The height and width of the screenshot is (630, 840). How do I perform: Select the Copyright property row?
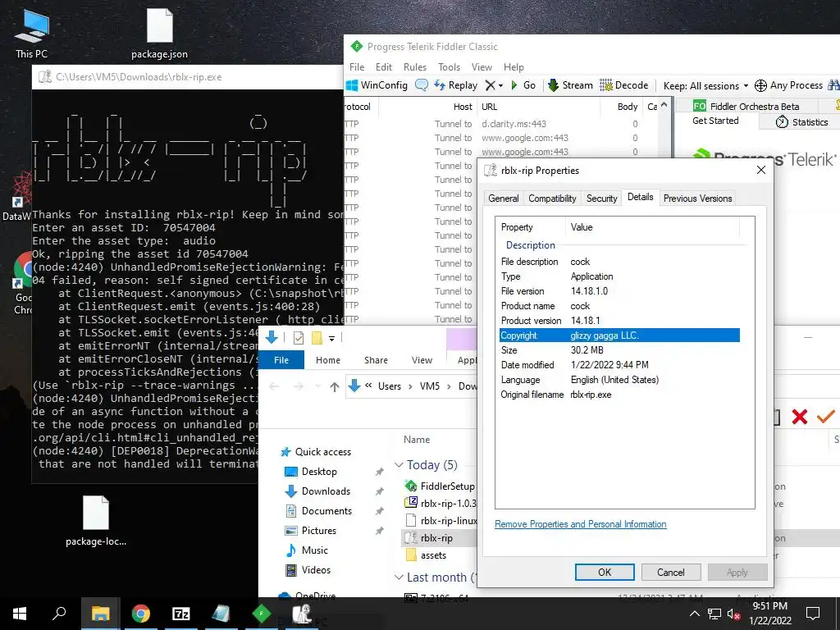coord(619,336)
